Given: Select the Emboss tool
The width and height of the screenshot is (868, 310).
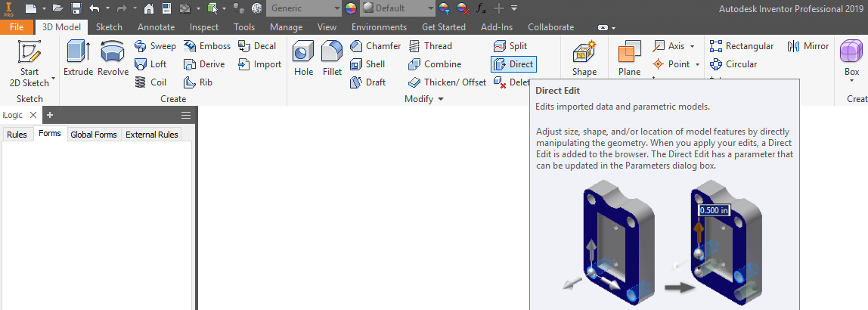Looking at the screenshot, I should 207,46.
